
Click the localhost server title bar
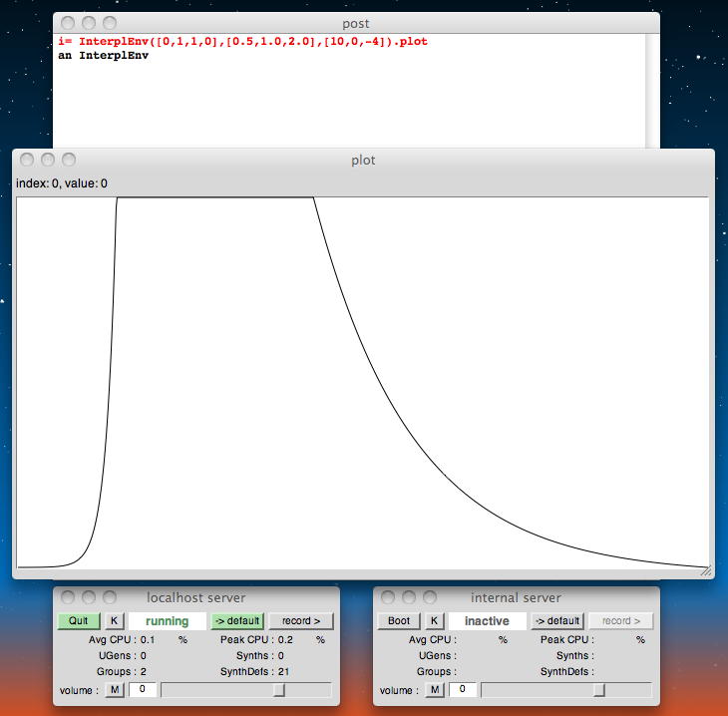(x=196, y=597)
